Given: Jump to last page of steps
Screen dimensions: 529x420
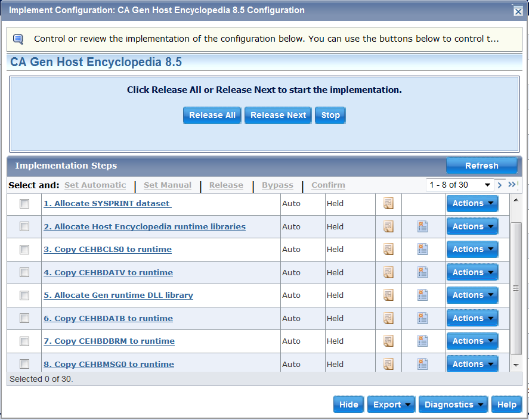Looking at the screenshot, I should 512,184.
